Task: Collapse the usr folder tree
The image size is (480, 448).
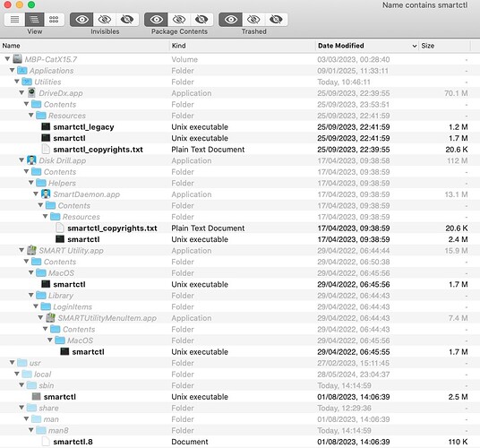Action: [x=13, y=363]
